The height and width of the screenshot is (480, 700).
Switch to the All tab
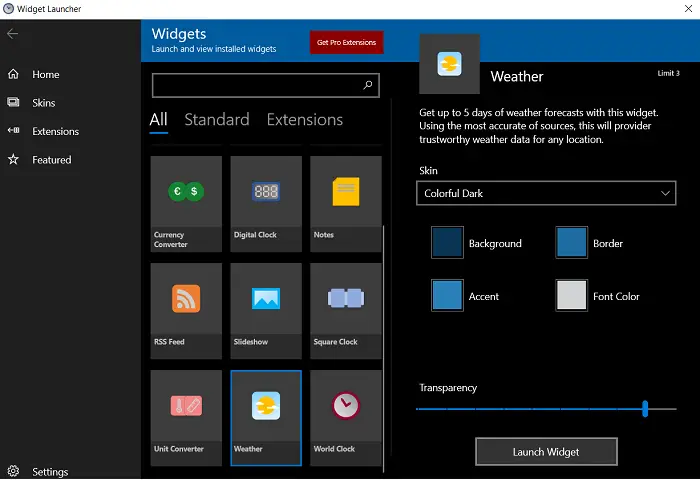[x=158, y=120]
